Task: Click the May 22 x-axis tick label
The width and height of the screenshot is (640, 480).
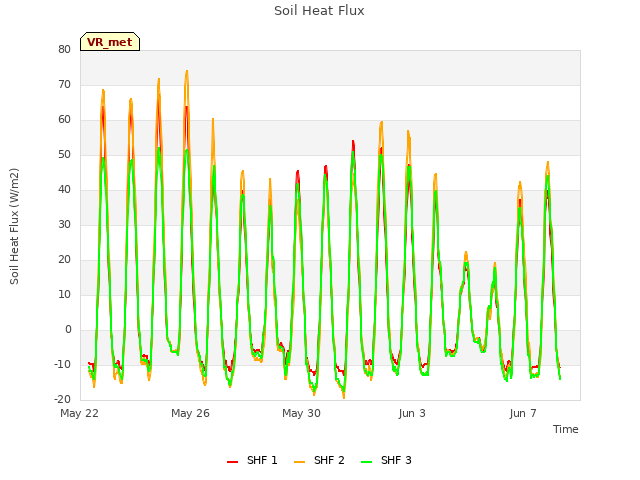Action: pos(79,413)
